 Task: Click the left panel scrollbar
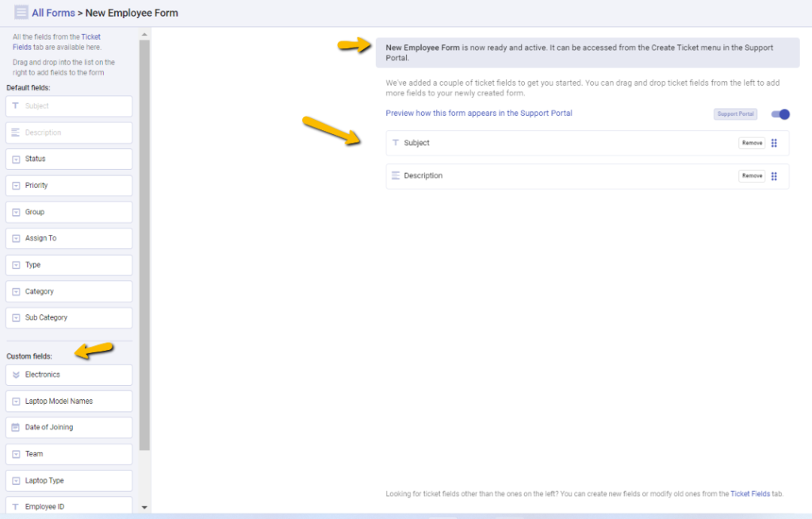(143, 238)
